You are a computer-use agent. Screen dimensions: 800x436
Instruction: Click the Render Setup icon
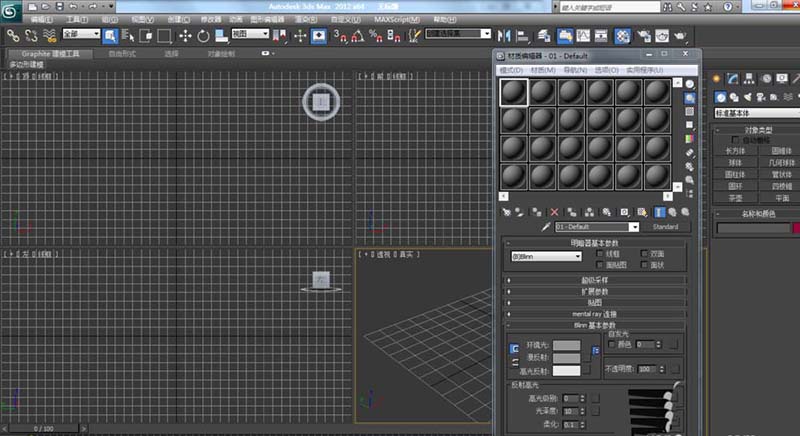click(644, 36)
